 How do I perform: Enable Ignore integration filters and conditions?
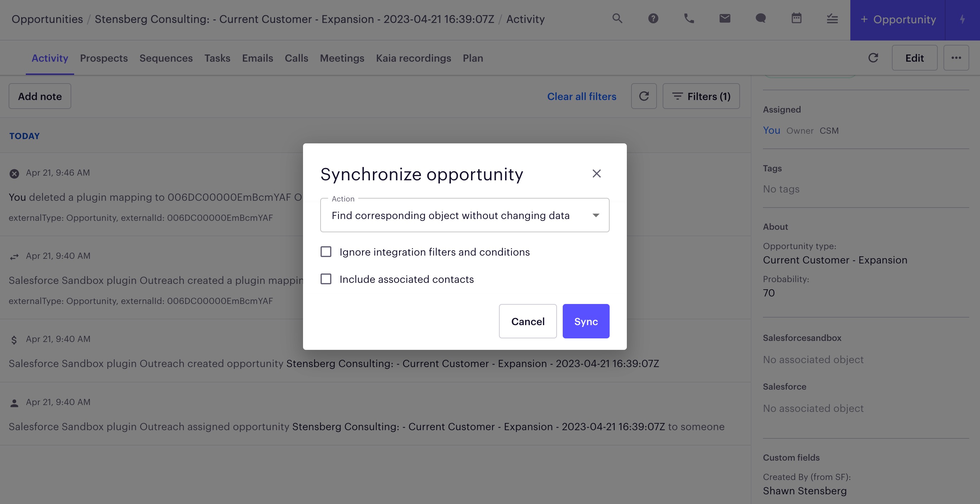[x=326, y=252]
